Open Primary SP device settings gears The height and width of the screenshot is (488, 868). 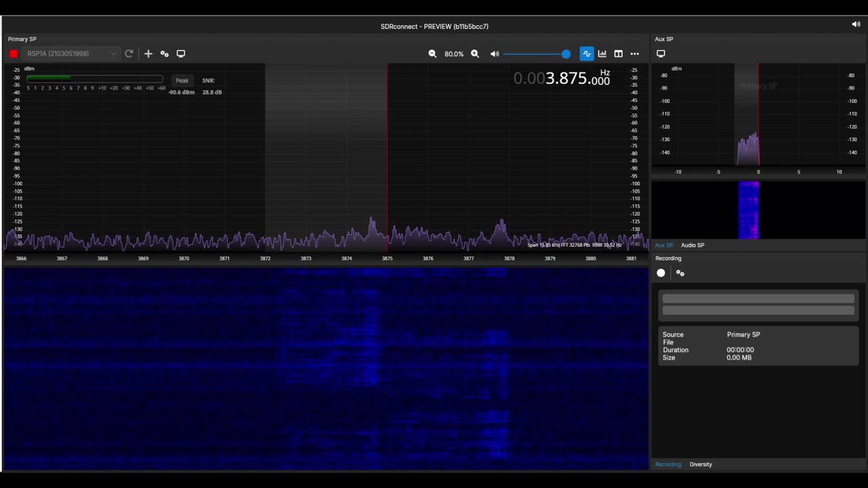[x=164, y=54]
